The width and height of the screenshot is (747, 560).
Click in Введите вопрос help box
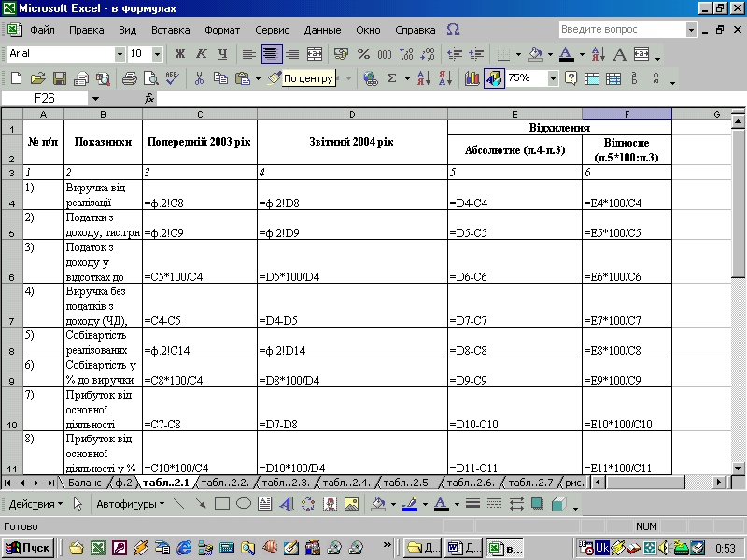(x=622, y=30)
